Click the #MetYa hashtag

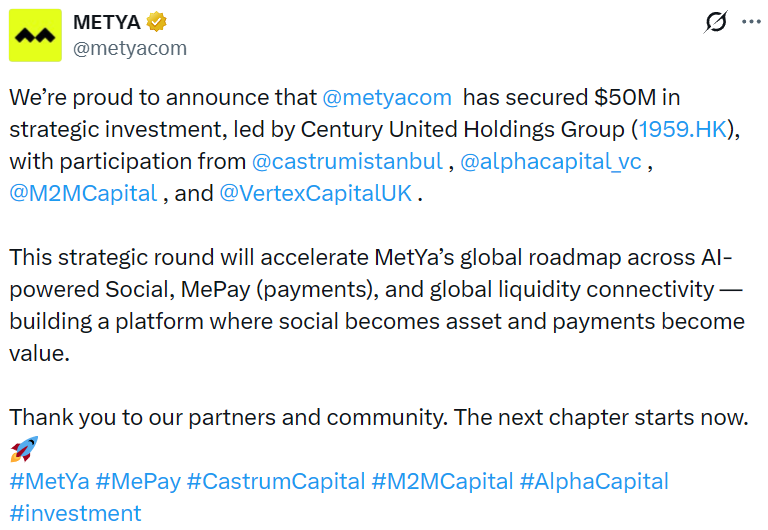coord(49,481)
